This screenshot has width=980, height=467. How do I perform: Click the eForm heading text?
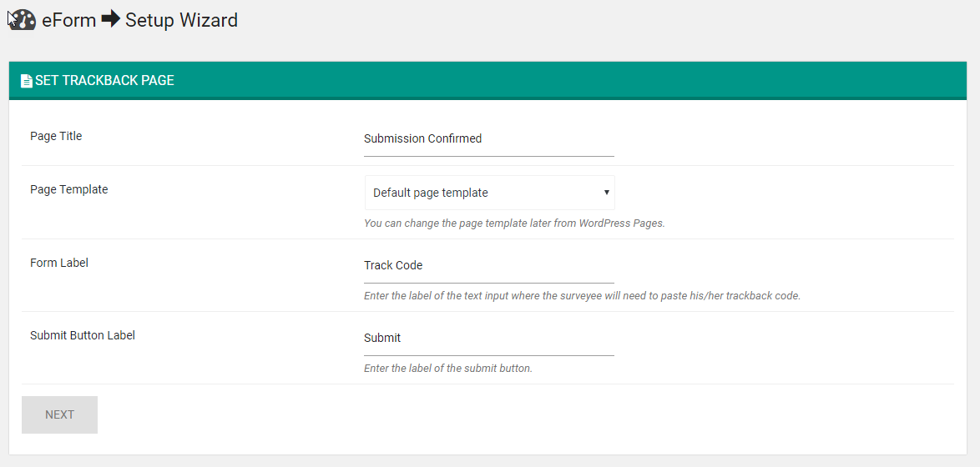coord(68,20)
